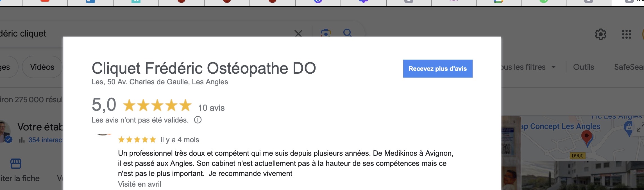
Task: Click the building street view photo
Action: click(582, 176)
